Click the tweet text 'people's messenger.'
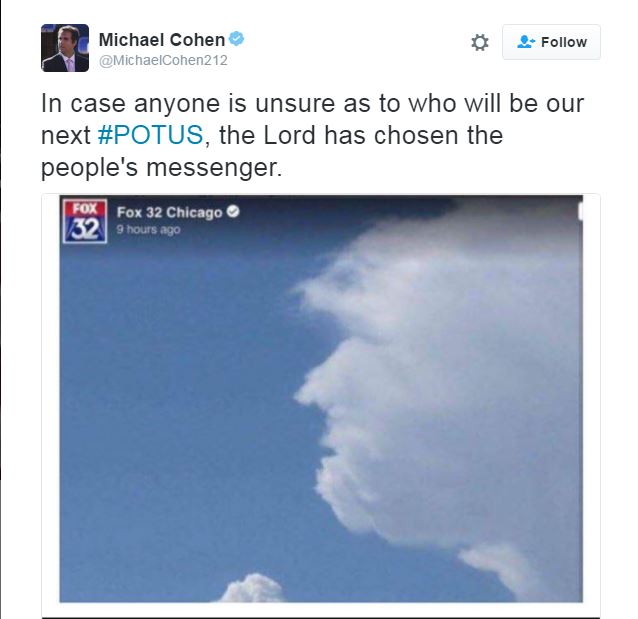 pos(162,167)
